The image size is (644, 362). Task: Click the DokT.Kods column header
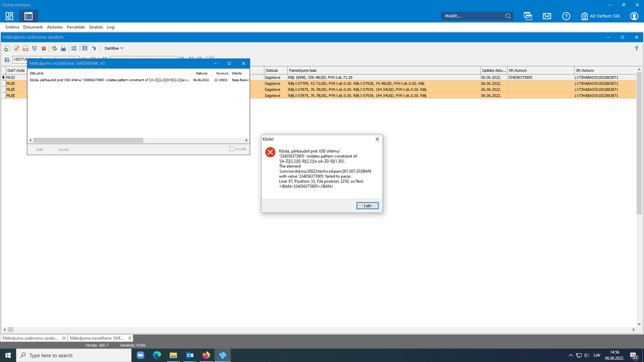coord(16,71)
